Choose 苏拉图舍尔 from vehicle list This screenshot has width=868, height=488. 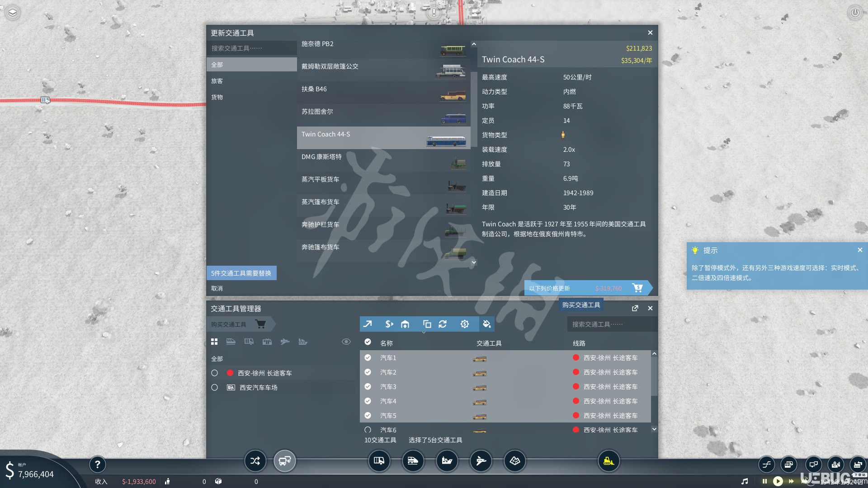click(x=383, y=115)
